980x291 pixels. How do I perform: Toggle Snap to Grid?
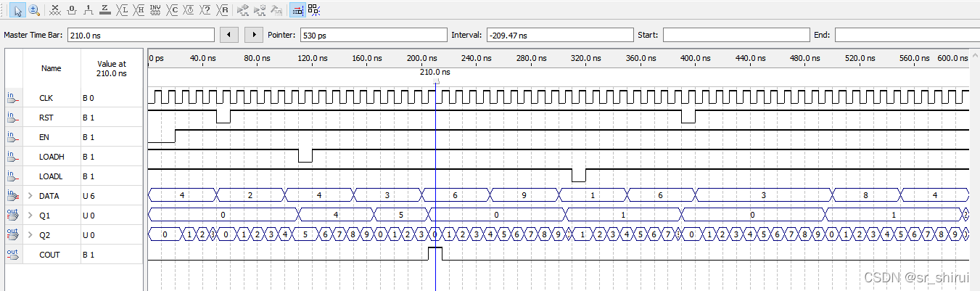[313, 10]
